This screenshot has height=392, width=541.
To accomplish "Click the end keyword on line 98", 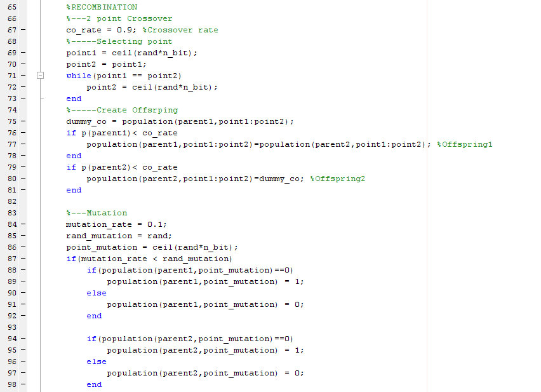I will [x=94, y=384].
